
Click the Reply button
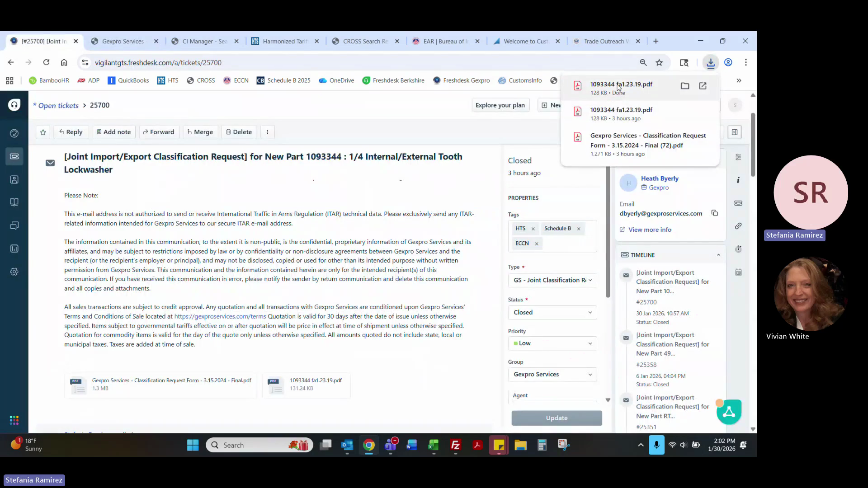[x=71, y=132]
